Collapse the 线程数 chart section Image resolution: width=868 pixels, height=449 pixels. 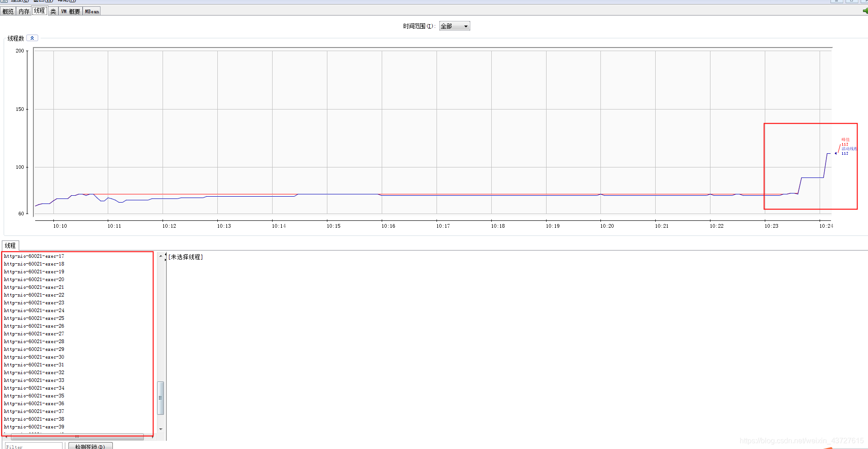(32, 38)
